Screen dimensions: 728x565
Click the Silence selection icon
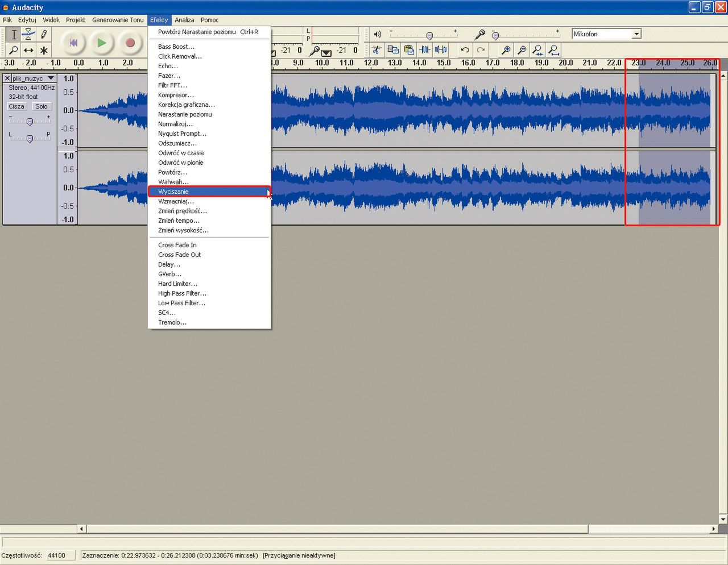(x=441, y=50)
